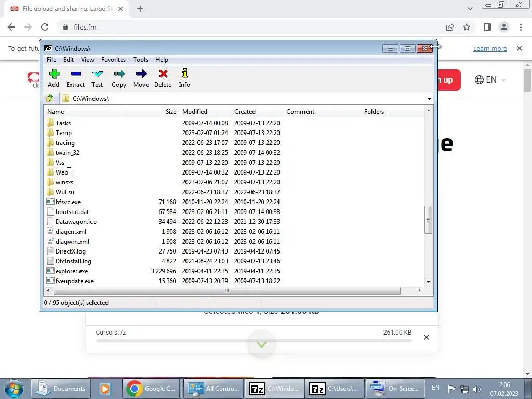Remove Cursors.7z from upload list
Image resolution: width=532 pixels, height=399 pixels.
(x=427, y=337)
